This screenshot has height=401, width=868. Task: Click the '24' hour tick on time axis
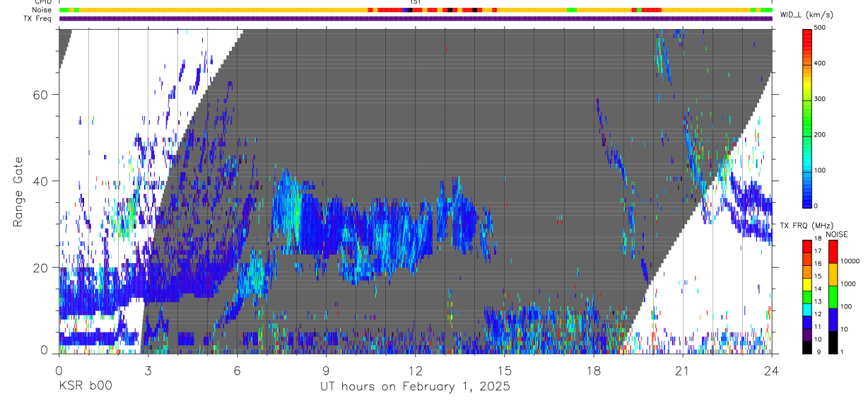tap(771, 371)
